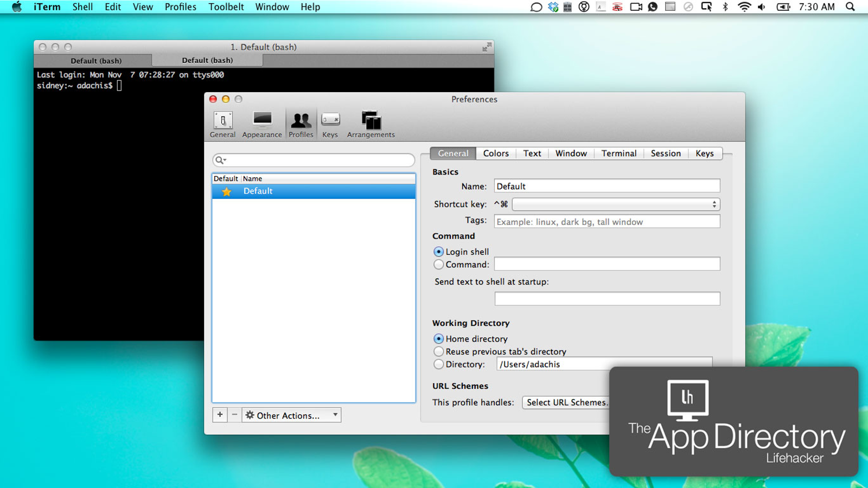Screen dimensions: 868x488
Task: Open the Other Actions dropdown menu
Action: (291, 415)
